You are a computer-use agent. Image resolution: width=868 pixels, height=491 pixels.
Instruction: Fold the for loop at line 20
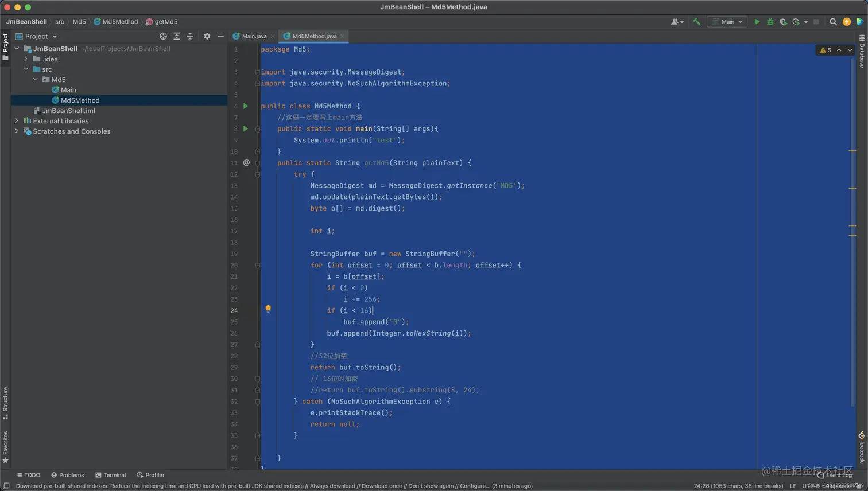coord(257,265)
